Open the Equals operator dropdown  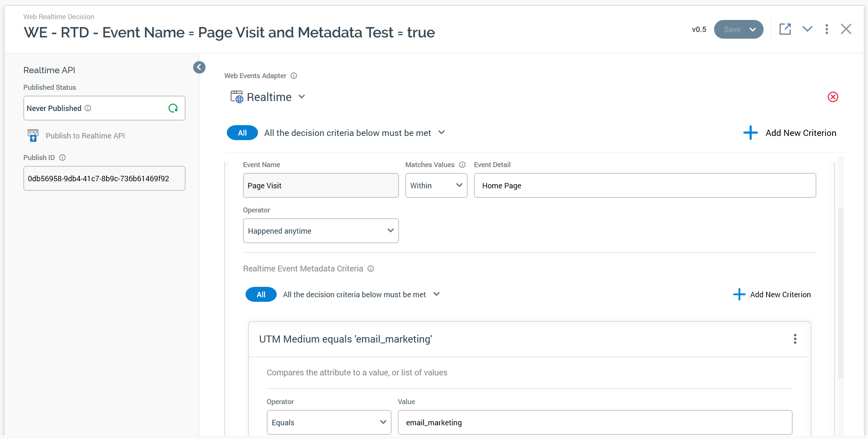[x=329, y=422]
